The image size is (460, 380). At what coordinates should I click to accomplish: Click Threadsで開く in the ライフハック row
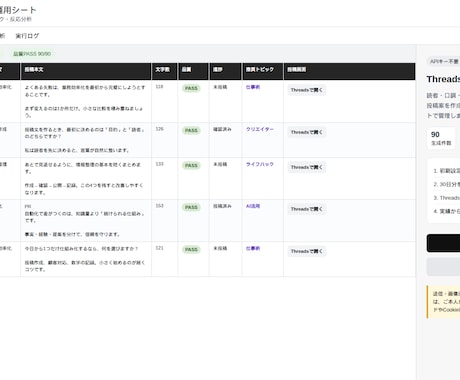click(307, 167)
